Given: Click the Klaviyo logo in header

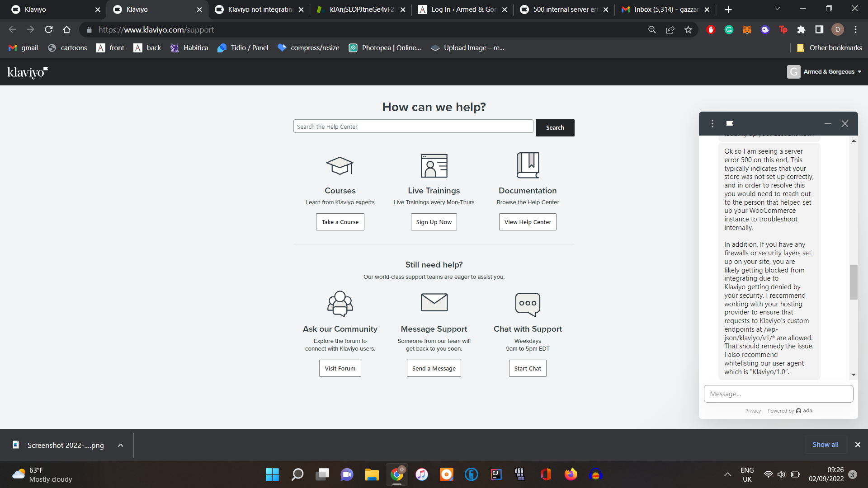Looking at the screenshot, I should point(28,72).
